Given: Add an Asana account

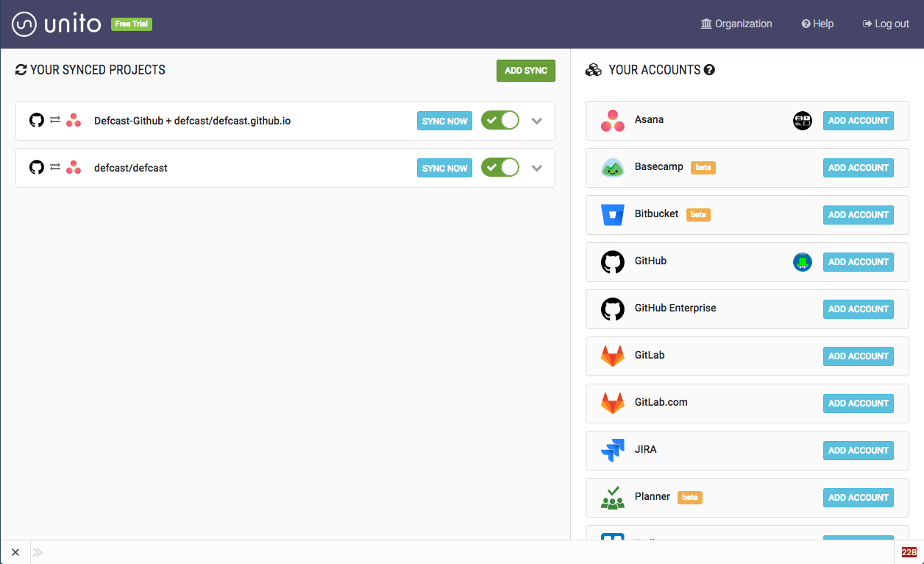Looking at the screenshot, I should tap(859, 121).
